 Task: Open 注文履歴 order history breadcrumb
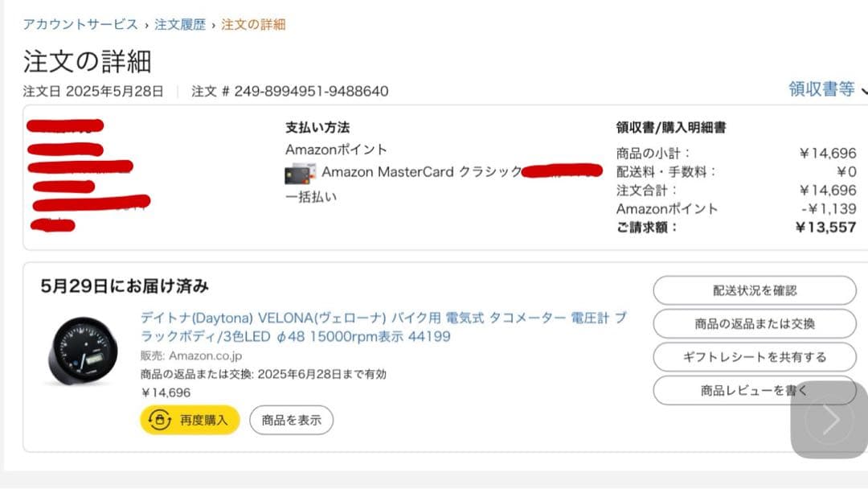pyautogui.click(x=180, y=25)
